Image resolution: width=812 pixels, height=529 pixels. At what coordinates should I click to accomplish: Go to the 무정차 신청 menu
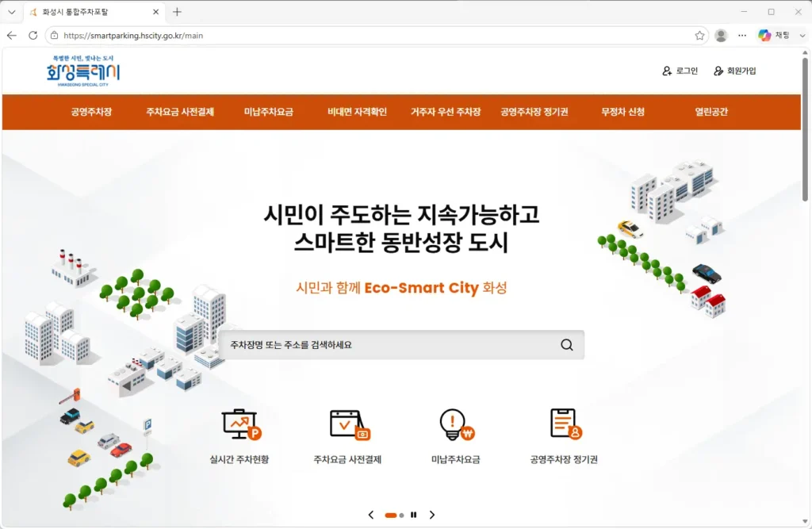click(x=622, y=111)
